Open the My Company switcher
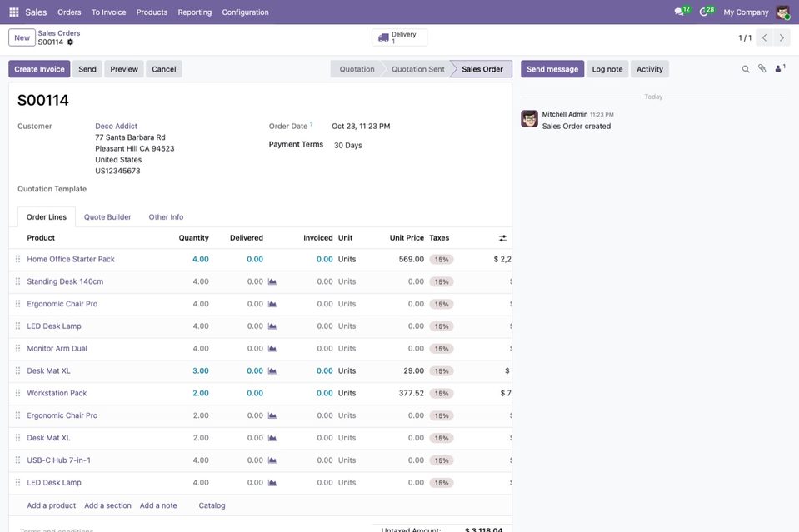 (x=746, y=12)
